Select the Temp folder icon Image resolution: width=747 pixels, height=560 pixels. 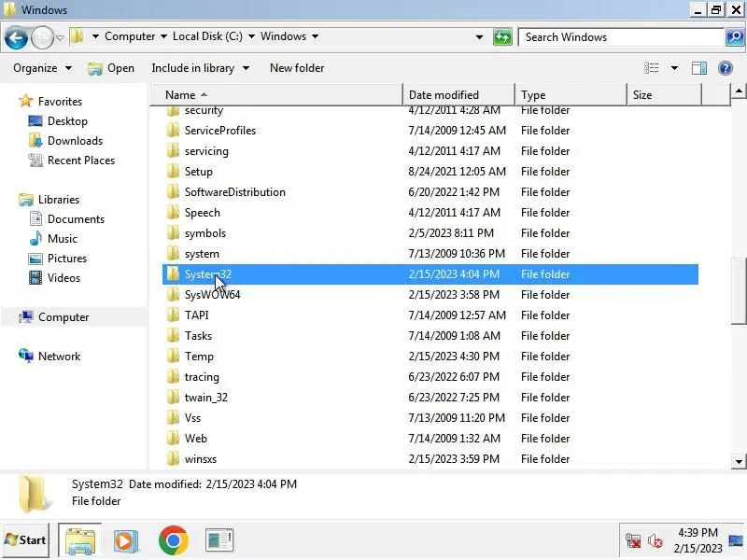174,356
